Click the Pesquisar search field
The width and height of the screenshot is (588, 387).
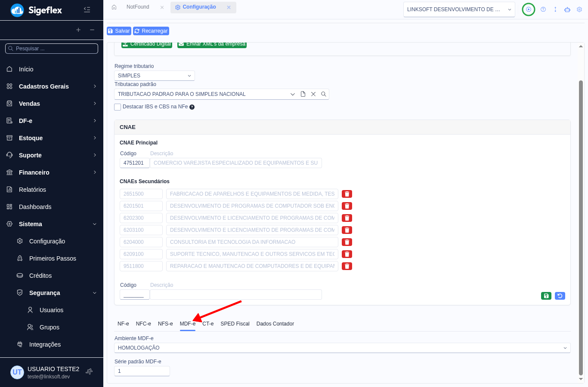(x=52, y=49)
